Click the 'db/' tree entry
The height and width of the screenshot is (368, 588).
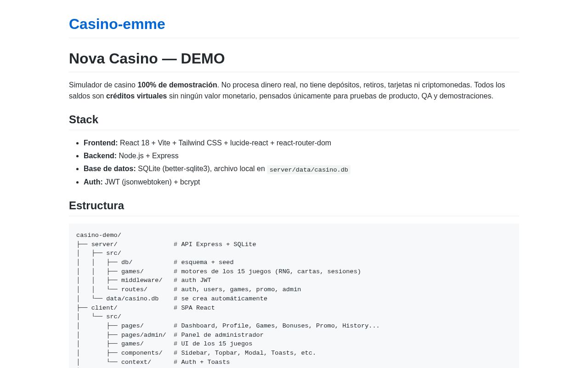127,262
